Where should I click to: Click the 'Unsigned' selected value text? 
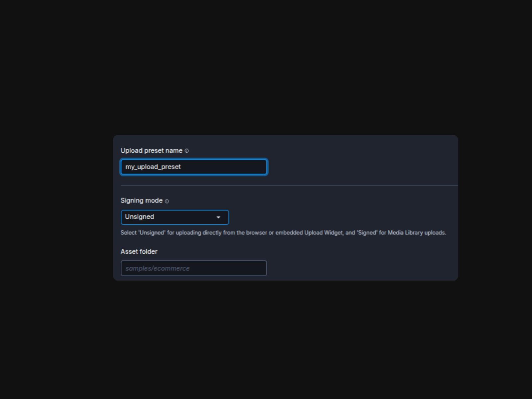pos(139,217)
